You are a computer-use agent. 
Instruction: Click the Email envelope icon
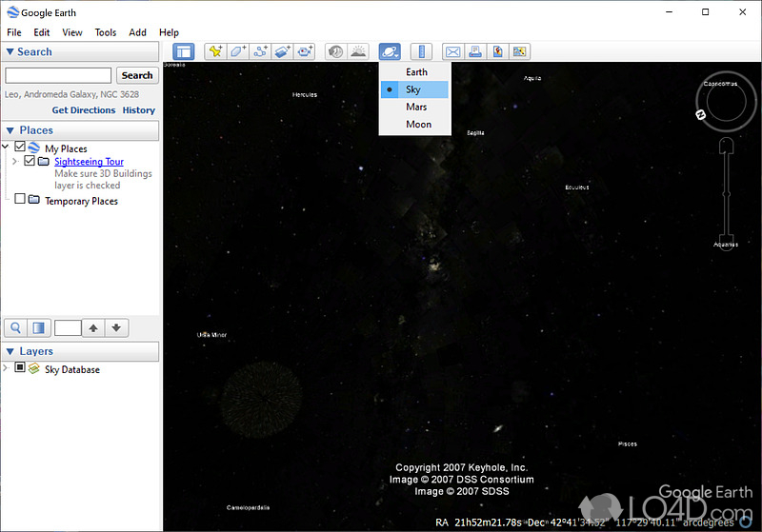pyautogui.click(x=452, y=51)
